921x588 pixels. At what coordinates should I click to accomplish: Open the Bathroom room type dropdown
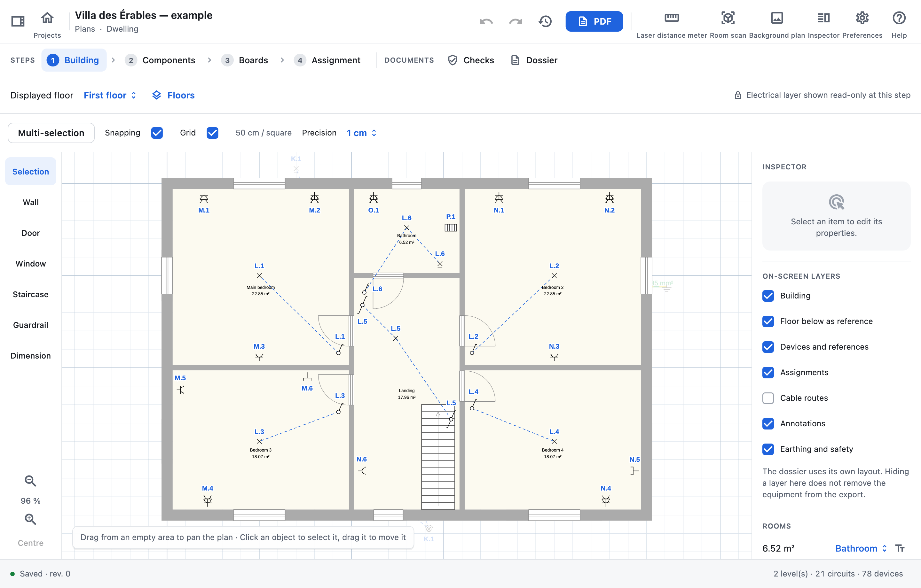pyautogui.click(x=861, y=548)
